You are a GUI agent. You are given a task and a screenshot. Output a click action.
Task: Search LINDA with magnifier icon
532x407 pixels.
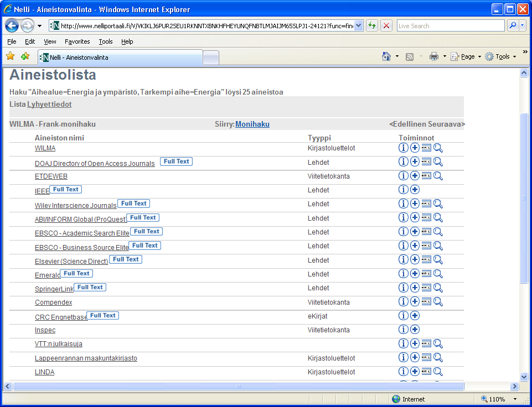click(x=438, y=372)
